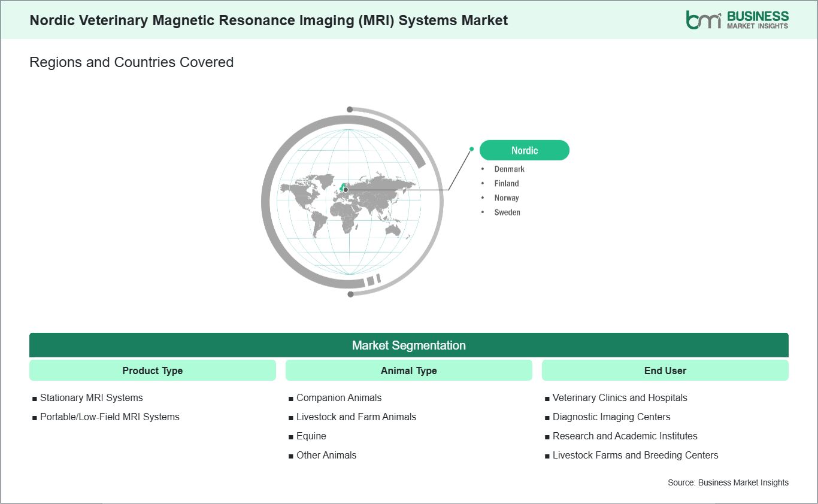Image resolution: width=818 pixels, height=504 pixels.
Task: Open the End User segment header
Action: pos(665,371)
